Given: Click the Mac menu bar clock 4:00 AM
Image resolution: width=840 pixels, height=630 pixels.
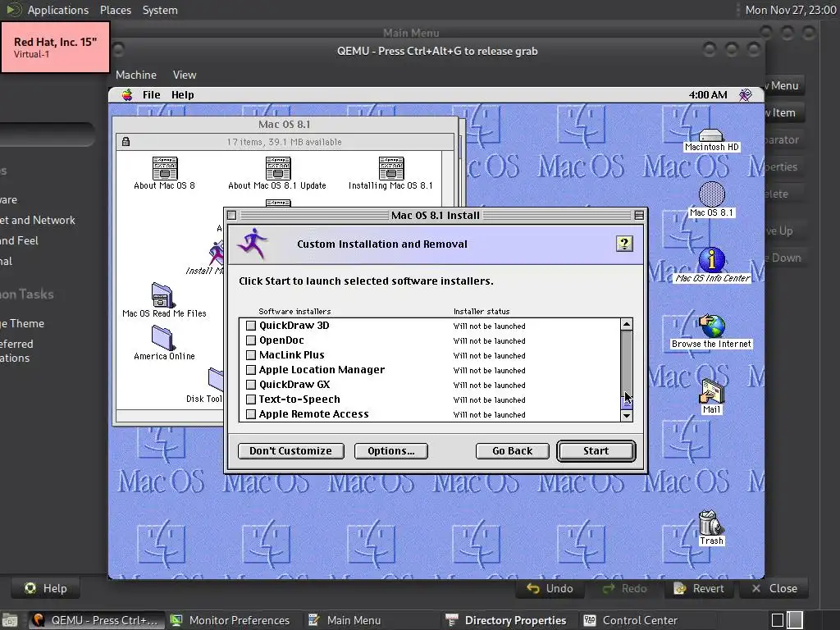Looking at the screenshot, I should pos(708,95).
